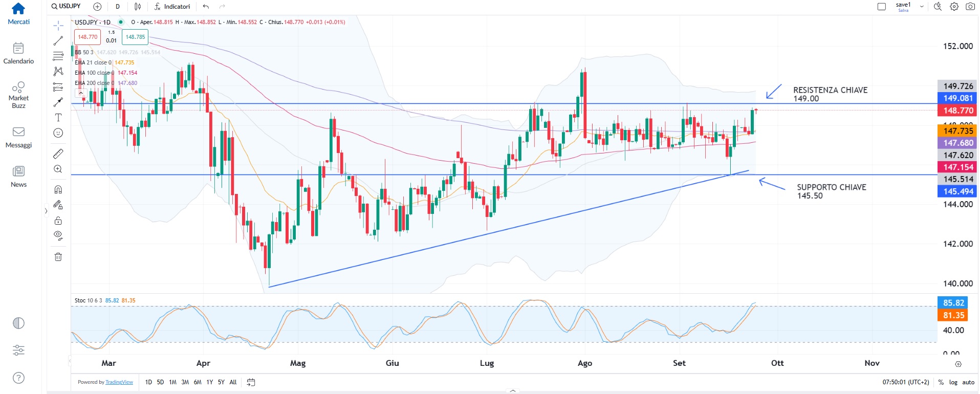The height and width of the screenshot is (394, 980).
Task: Follow the TradingView link
Action: point(119,382)
